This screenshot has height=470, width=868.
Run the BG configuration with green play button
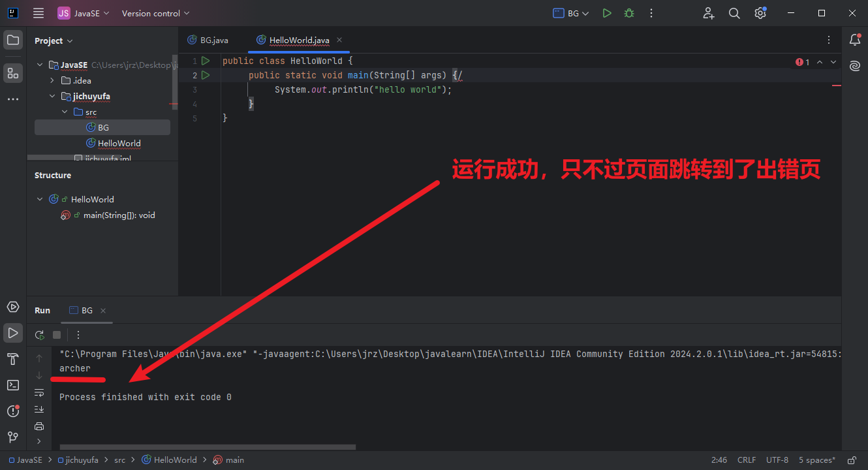point(607,13)
